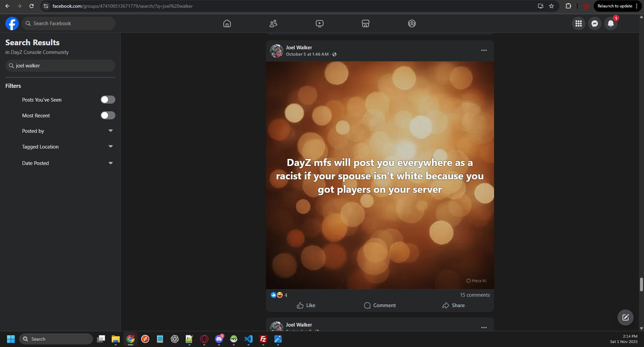Open the floating new message compose button
This screenshot has width=644, height=347.
click(x=626, y=317)
